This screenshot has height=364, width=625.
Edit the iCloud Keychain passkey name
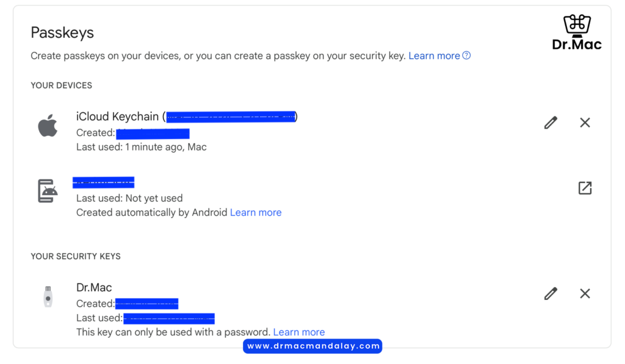pyautogui.click(x=551, y=123)
